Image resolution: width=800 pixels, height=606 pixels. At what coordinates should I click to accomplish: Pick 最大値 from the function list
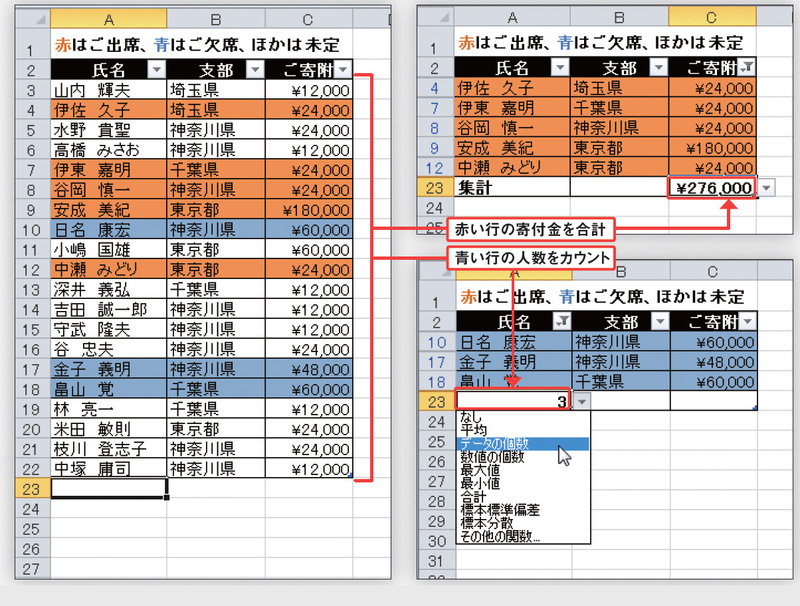point(479,470)
